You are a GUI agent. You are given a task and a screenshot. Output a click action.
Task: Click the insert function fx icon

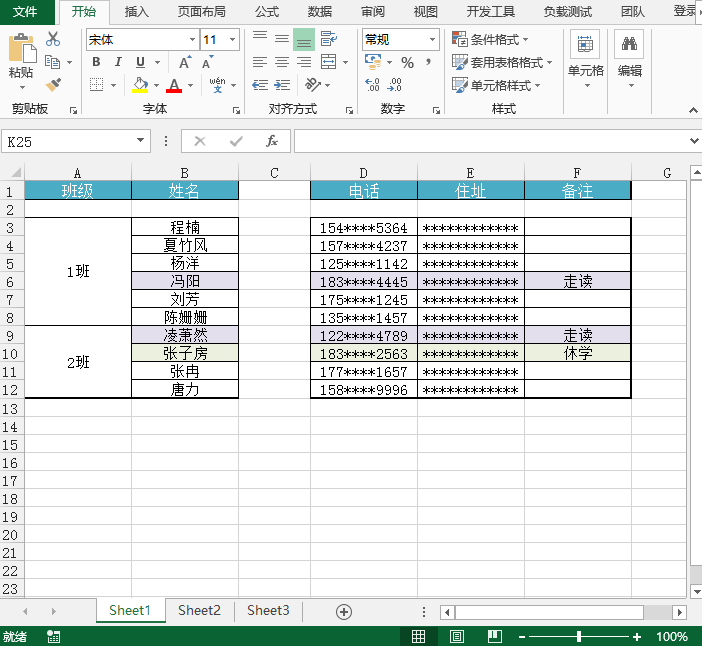click(272, 141)
